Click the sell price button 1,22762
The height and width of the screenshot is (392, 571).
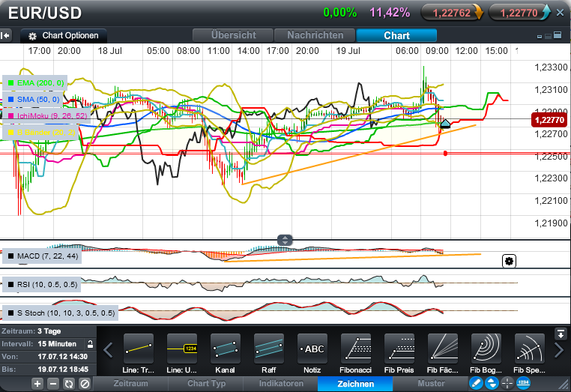click(452, 13)
